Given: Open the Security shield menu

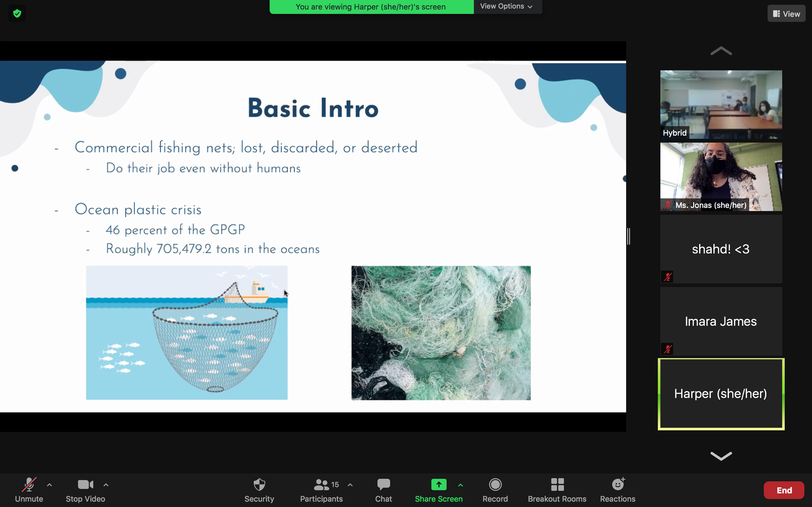Looking at the screenshot, I should [x=259, y=490].
